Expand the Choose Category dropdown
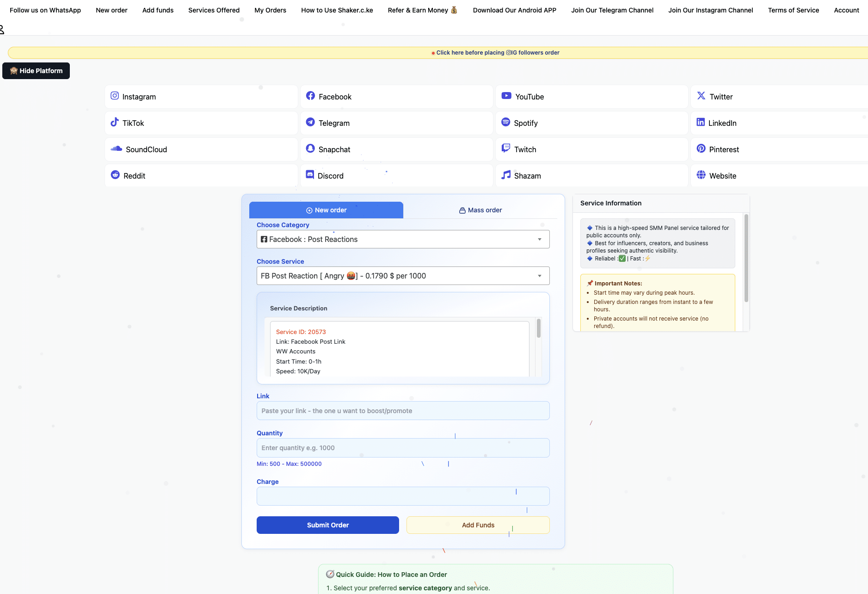Image resolution: width=868 pixels, height=594 pixels. tap(403, 239)
